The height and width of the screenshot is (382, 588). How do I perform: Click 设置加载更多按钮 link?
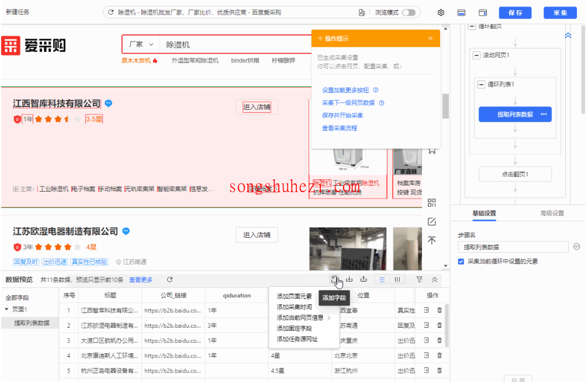(x=345, y=90)
